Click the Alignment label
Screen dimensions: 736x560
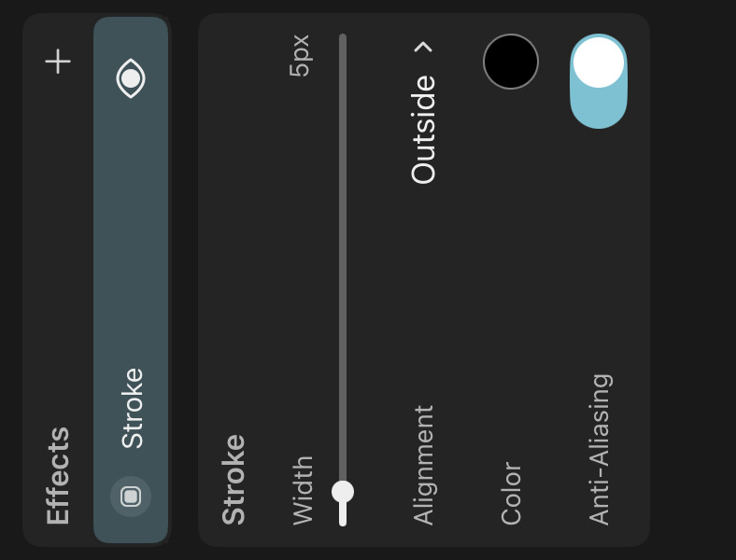click(423, 465)
